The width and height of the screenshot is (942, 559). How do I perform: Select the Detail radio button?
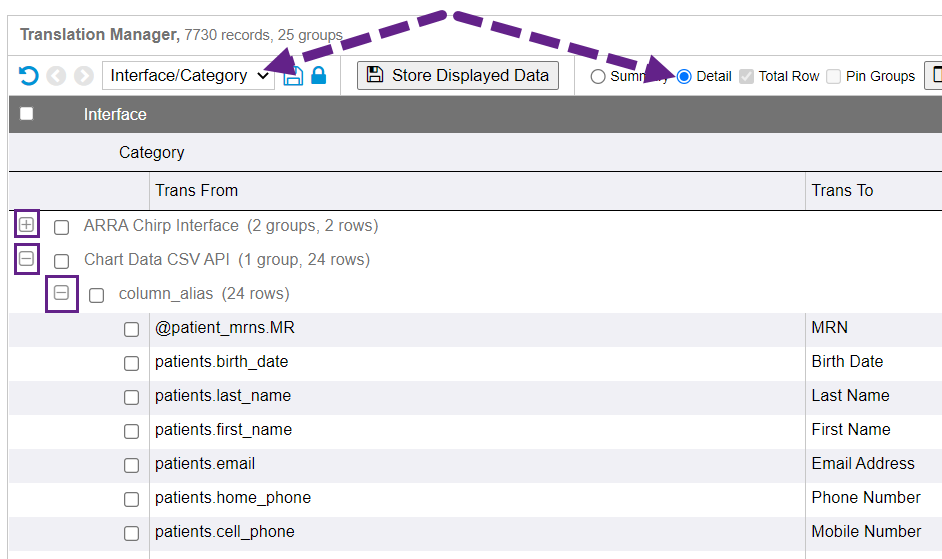[685, 77]
